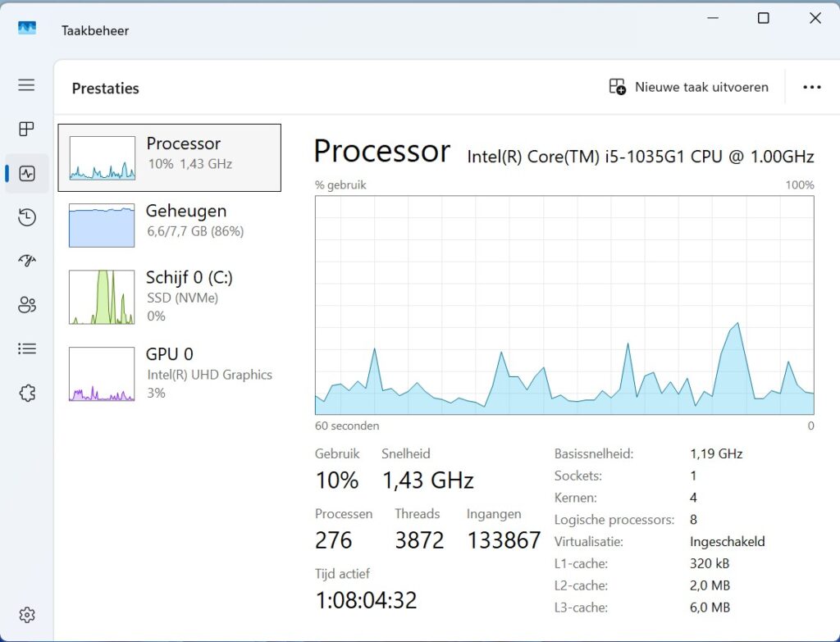840x642 pixels.
Task: Click the Intel Core i5-1035G1 CPU name
Action: pos(641,157)
